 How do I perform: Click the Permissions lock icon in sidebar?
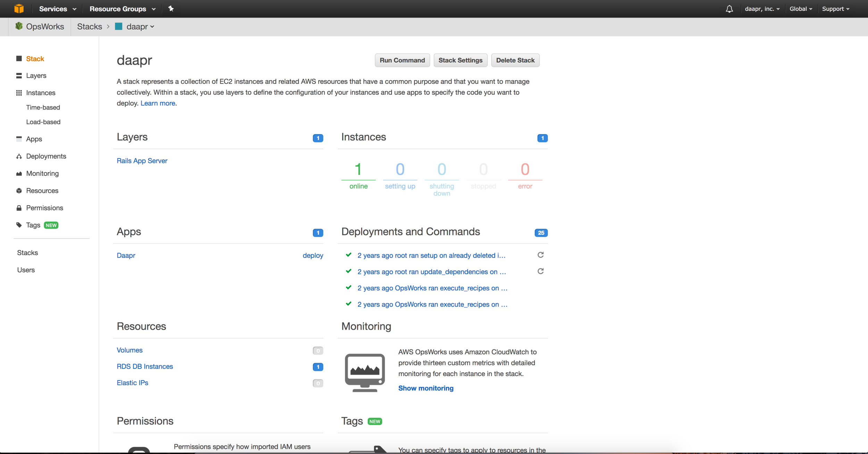tap(19, 208)
